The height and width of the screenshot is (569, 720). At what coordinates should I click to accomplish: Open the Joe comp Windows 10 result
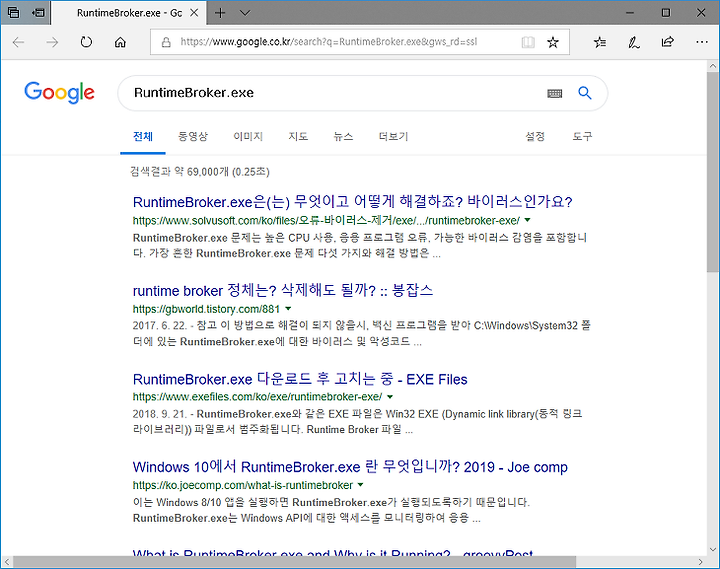(x=350, y=467)
